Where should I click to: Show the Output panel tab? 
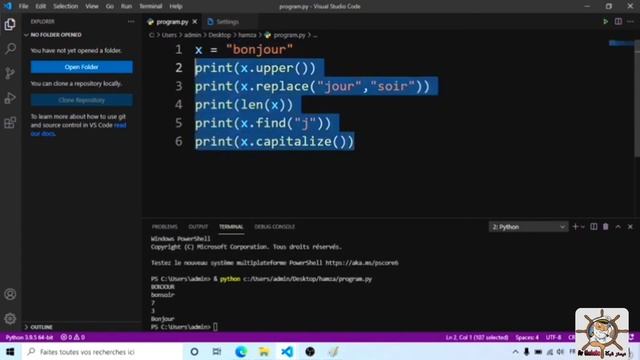(198, 227)
